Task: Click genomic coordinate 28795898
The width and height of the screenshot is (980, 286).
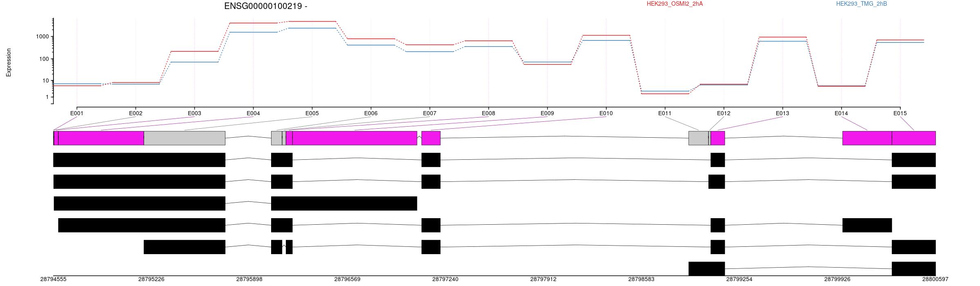Action: click(x=249, y=279)
